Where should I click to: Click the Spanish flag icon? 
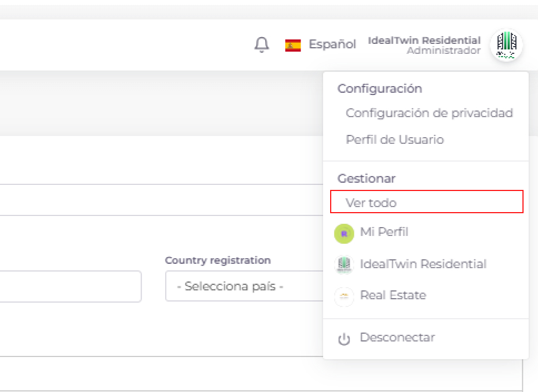(293, 45)
